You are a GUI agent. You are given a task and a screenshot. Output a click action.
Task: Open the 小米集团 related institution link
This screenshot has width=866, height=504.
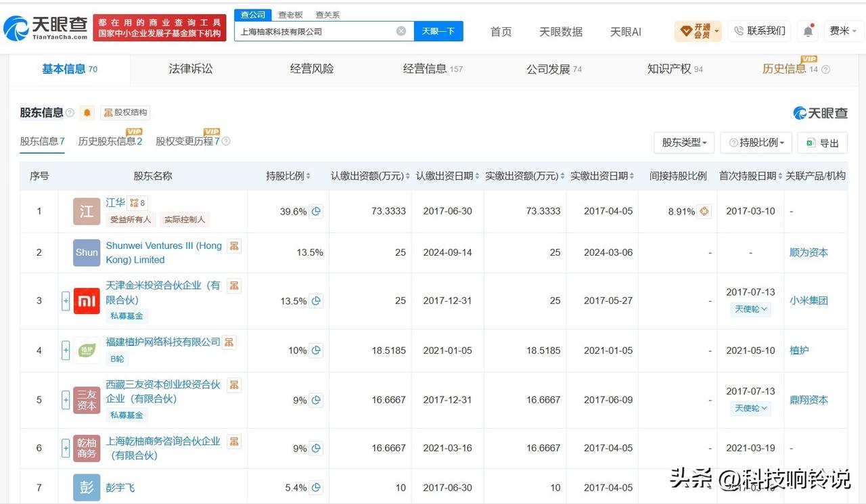(x=808, y=300)
